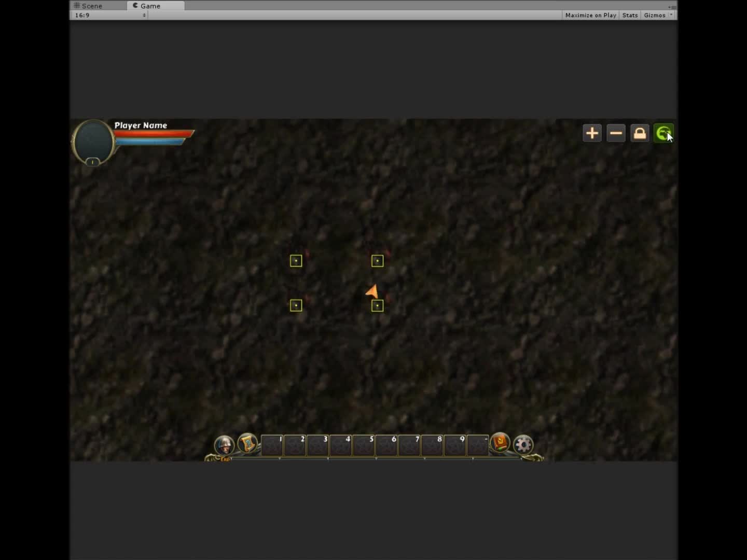
Task: Click the plus zoom-in button
Action: tap(592, 133)
